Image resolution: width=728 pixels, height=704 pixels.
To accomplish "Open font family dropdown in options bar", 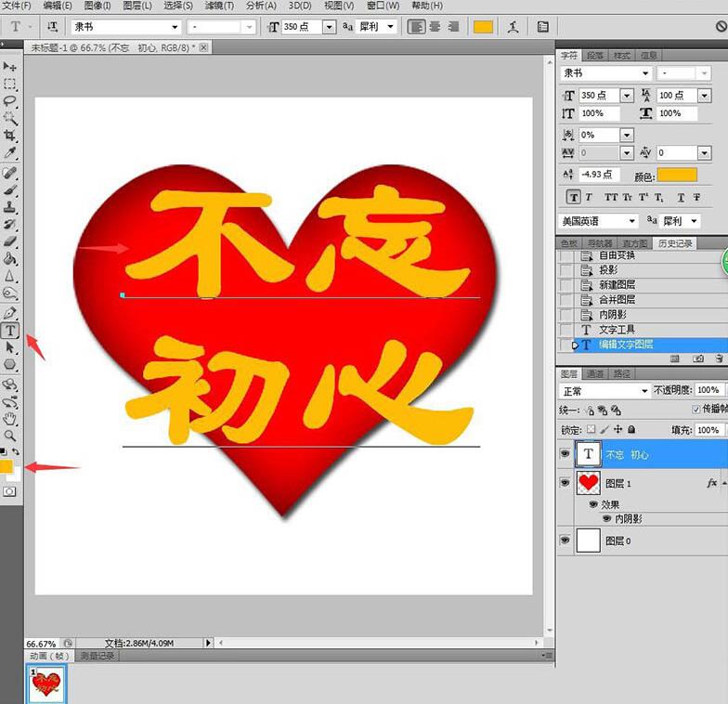I will (175, 27).
